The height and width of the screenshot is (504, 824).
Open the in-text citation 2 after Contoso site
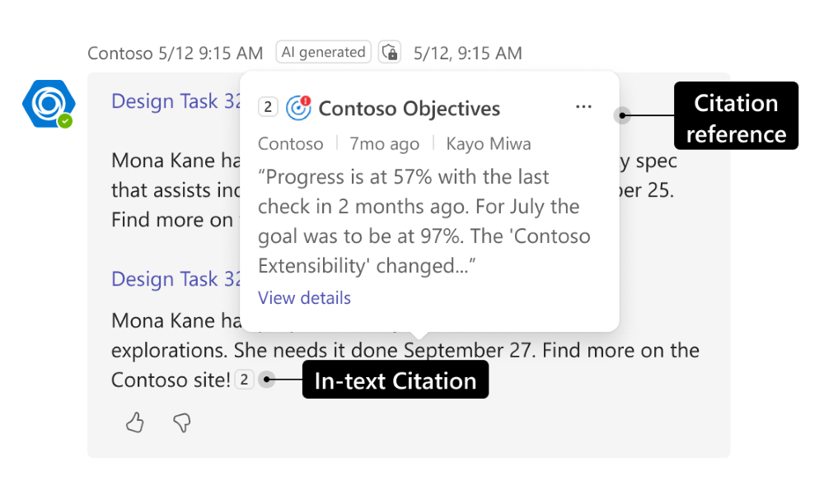244,380
